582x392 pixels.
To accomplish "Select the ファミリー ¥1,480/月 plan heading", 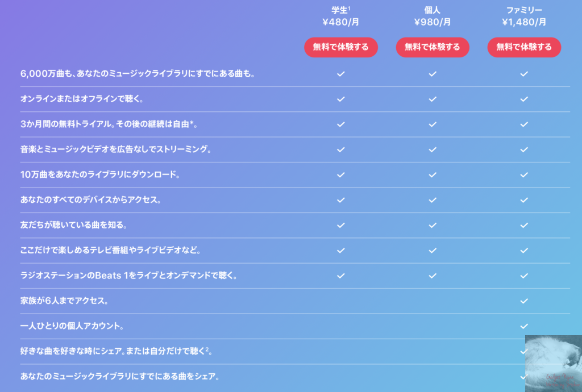I will [x=524, y=16].
